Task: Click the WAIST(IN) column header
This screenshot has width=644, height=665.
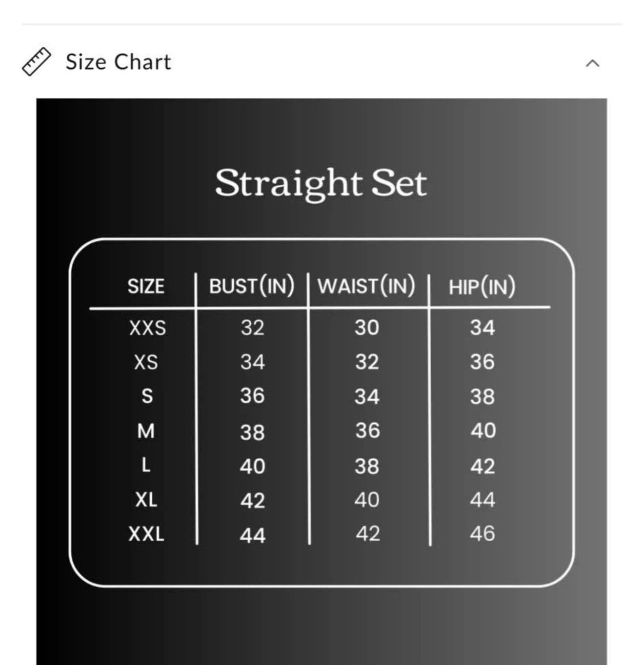Action: [x=366, y=285]
